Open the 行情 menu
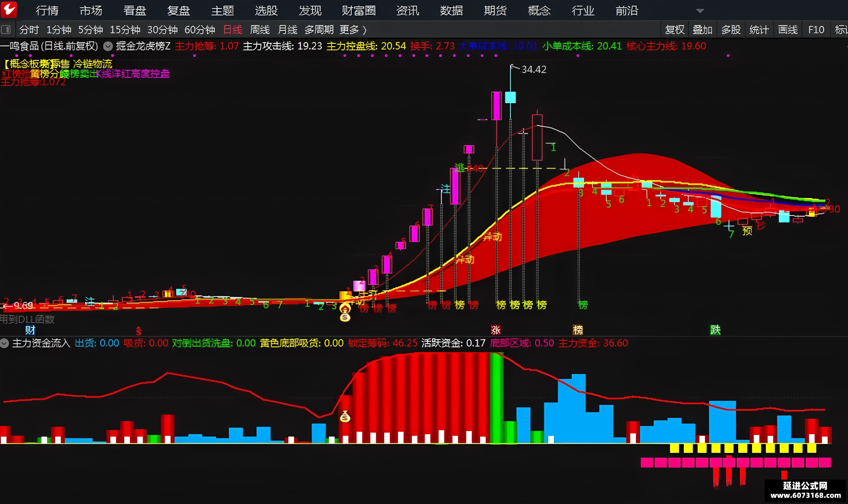This screenshot has height=504, width=848. (47, 11)
